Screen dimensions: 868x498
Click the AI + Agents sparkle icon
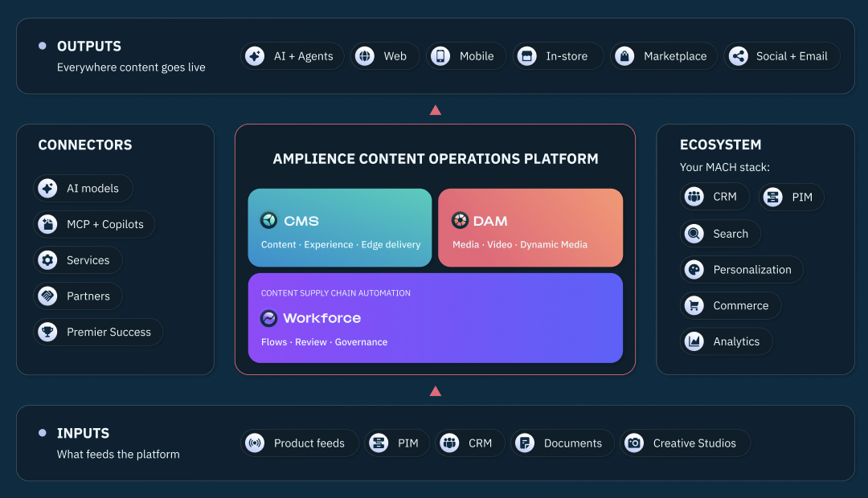[x=255, y=56]
